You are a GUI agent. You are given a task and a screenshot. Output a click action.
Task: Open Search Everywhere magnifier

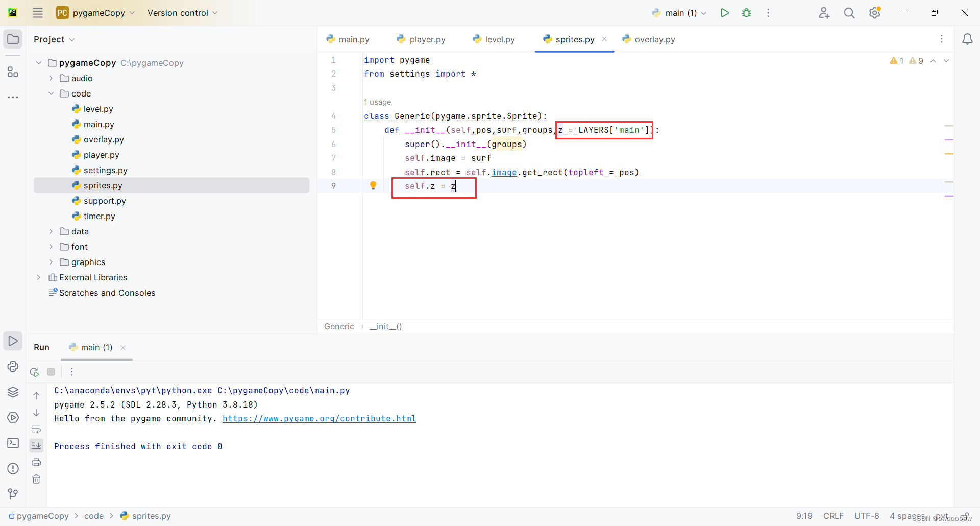tap(849, 13)
